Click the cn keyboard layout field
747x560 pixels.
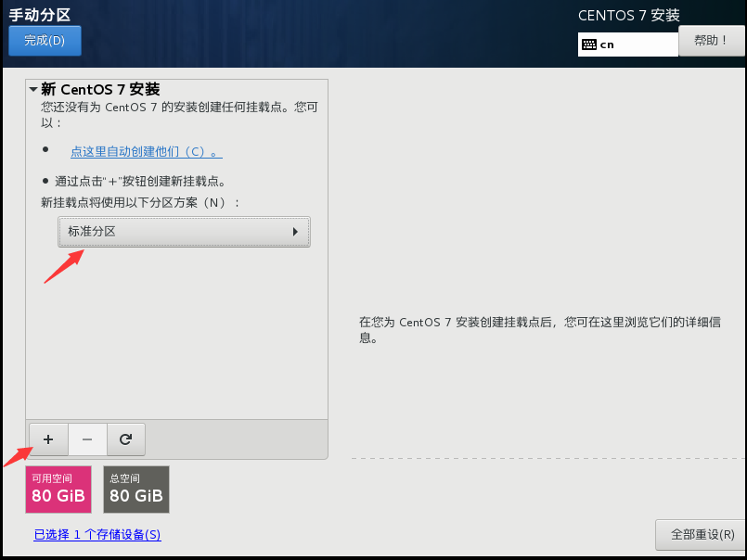[628, 45]
